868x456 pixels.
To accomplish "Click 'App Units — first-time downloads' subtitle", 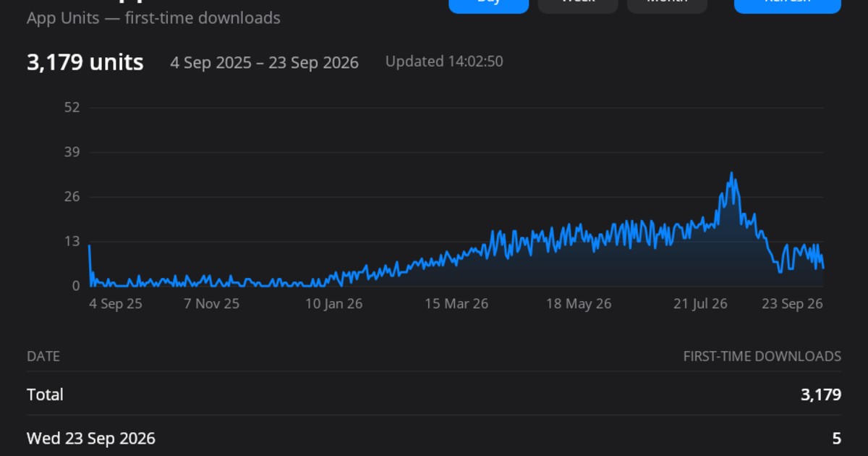I will tap(153, 18).
